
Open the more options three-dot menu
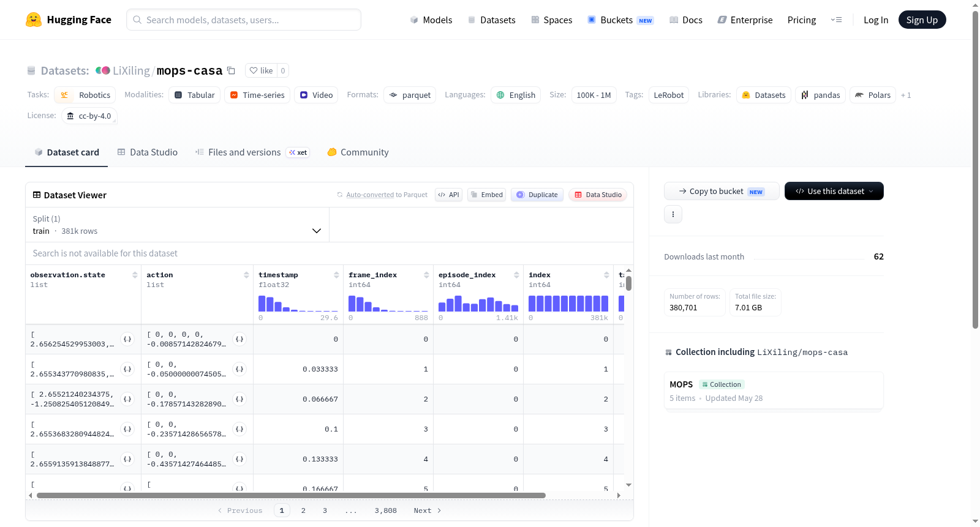point(673,214)
